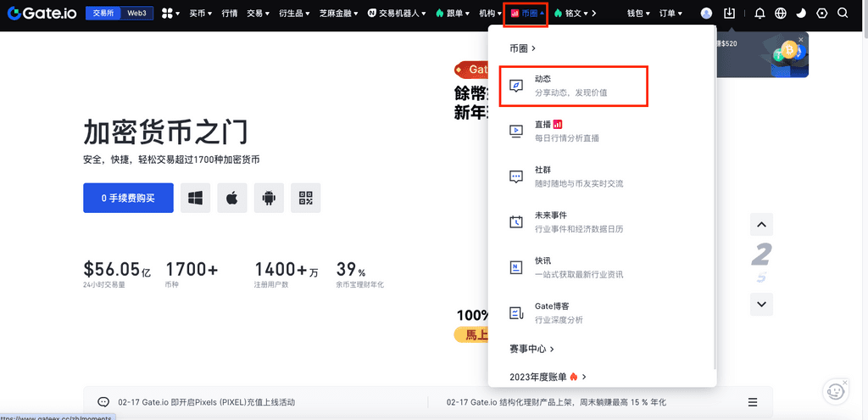Click the Windows download icon
This screenshot has height=420, width=868.
[195, 198]
